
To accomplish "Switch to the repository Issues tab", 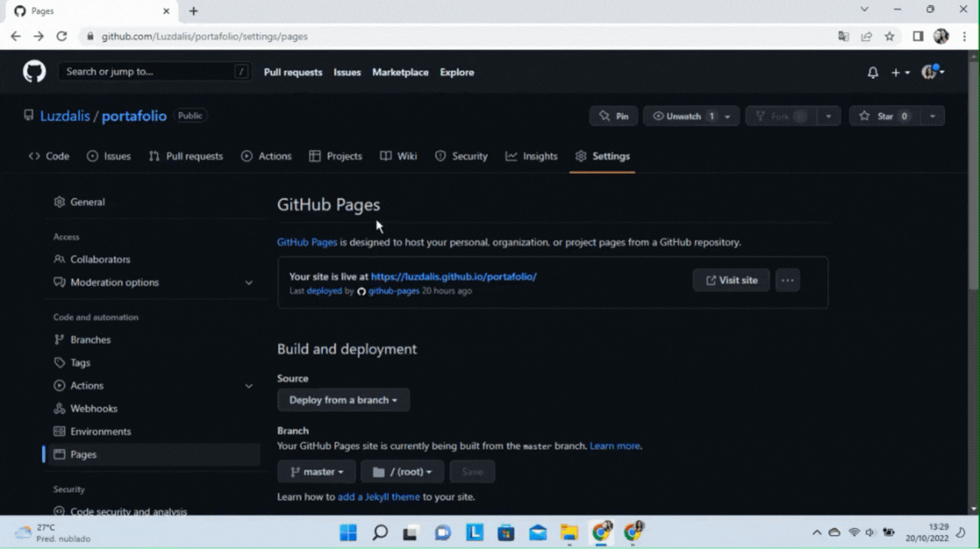I will [109, 156].
